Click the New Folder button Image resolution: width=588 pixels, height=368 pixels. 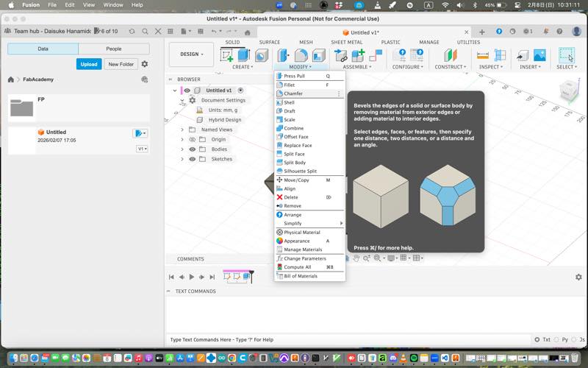(121, 64)
